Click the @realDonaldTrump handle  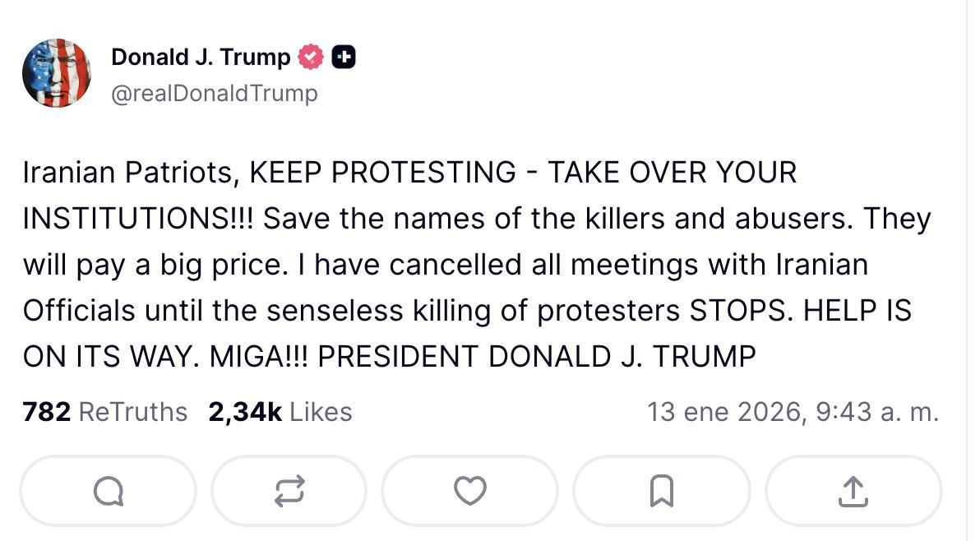coord(215,92)
